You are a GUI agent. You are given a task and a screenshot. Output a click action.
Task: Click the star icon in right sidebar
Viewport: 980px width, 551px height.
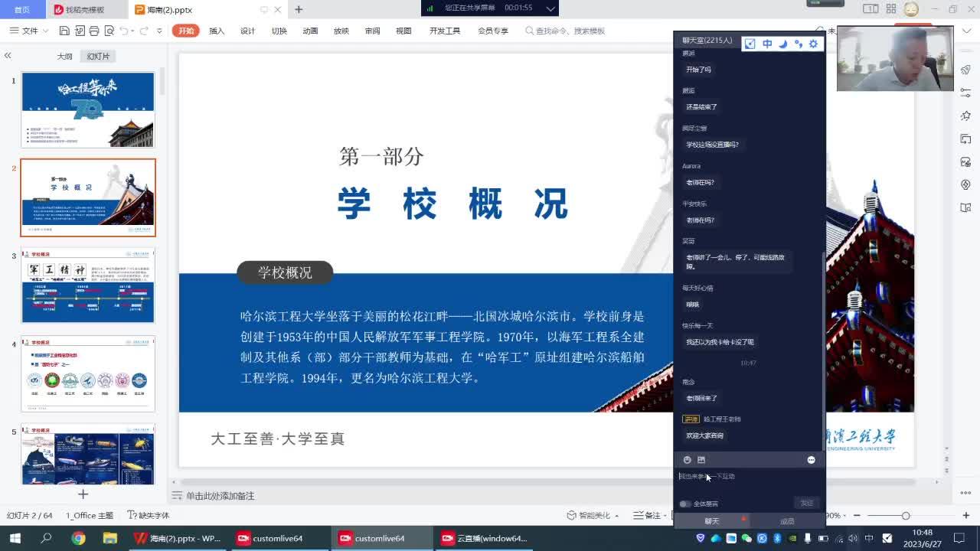(x=965, y=116)
